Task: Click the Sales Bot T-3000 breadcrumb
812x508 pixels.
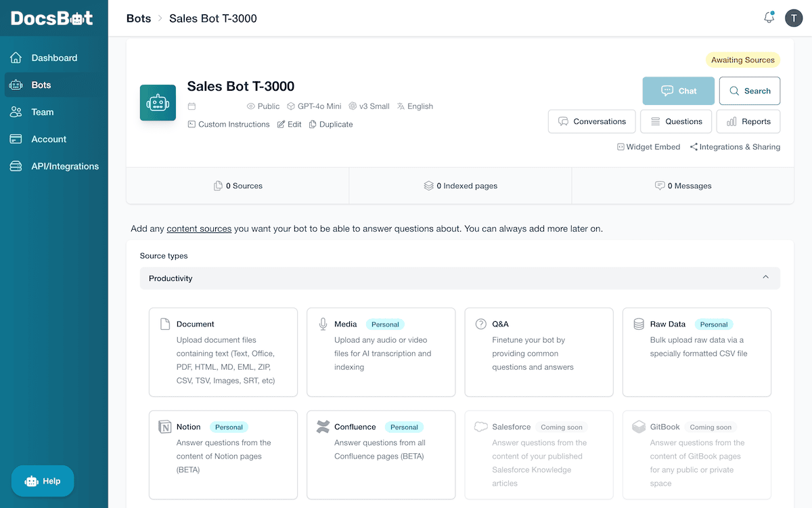Action: 213,18
